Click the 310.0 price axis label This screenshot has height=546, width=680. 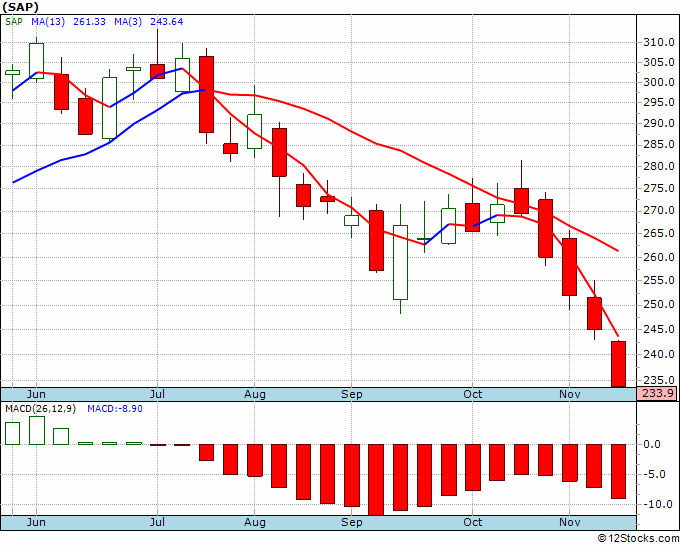tap(658, 43)
